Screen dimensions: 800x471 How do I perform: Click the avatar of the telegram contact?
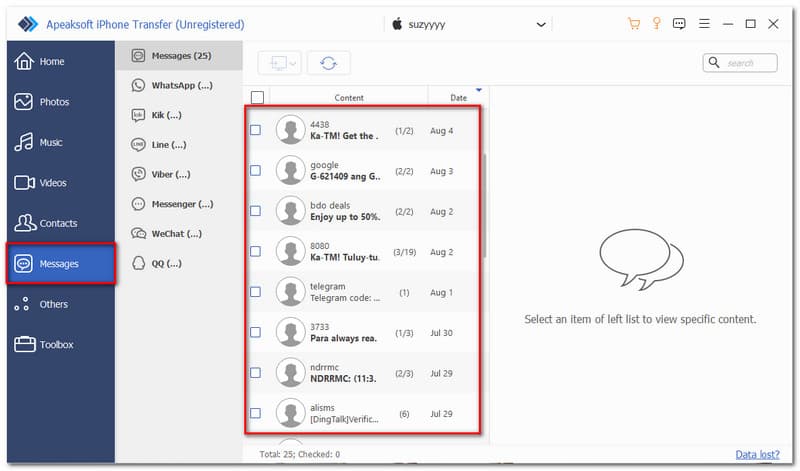coord(290,292)
